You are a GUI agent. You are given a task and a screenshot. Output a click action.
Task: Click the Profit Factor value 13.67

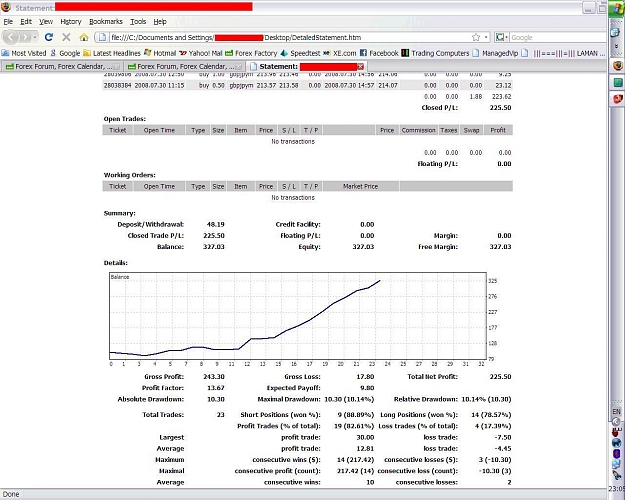click(216, 388)
